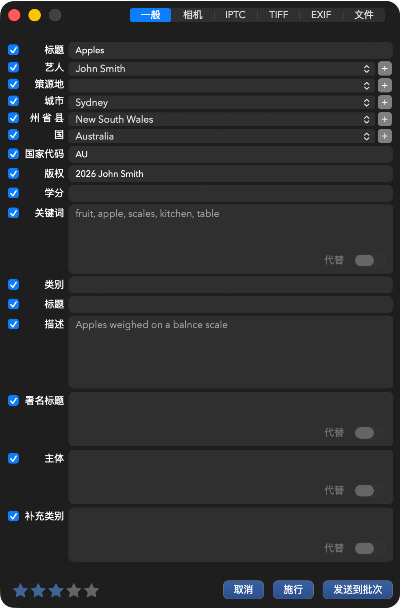The height and width of the screenshot is (608, 400).
Task: Click the first rating star
Action: coord(20,591)
